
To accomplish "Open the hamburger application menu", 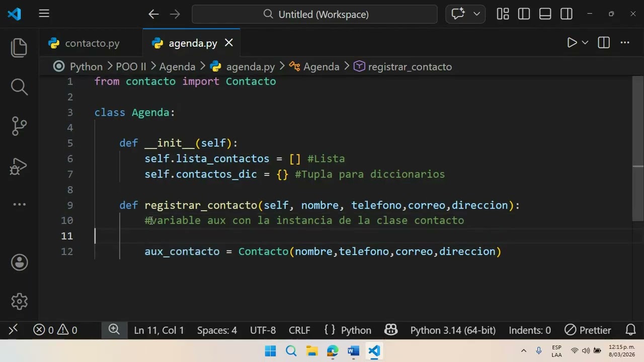I will click(x=44, y=14).
